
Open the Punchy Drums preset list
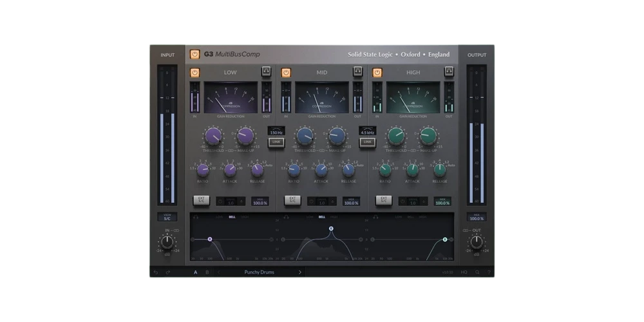coord(259,272)
